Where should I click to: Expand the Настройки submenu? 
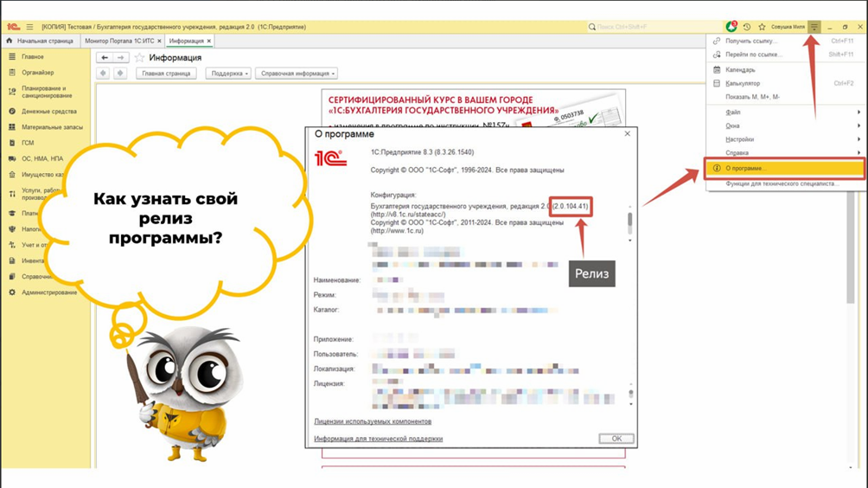(786, 139)
